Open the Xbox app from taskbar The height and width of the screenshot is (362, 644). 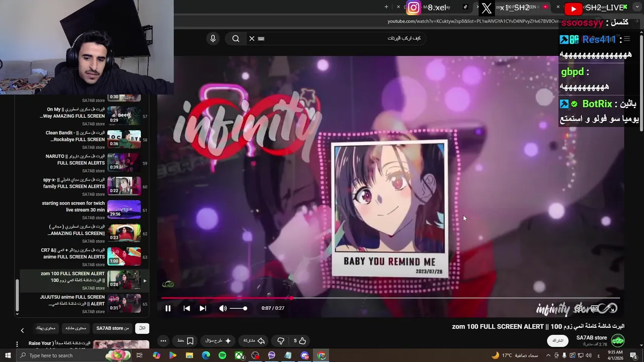tap(239, 355)
